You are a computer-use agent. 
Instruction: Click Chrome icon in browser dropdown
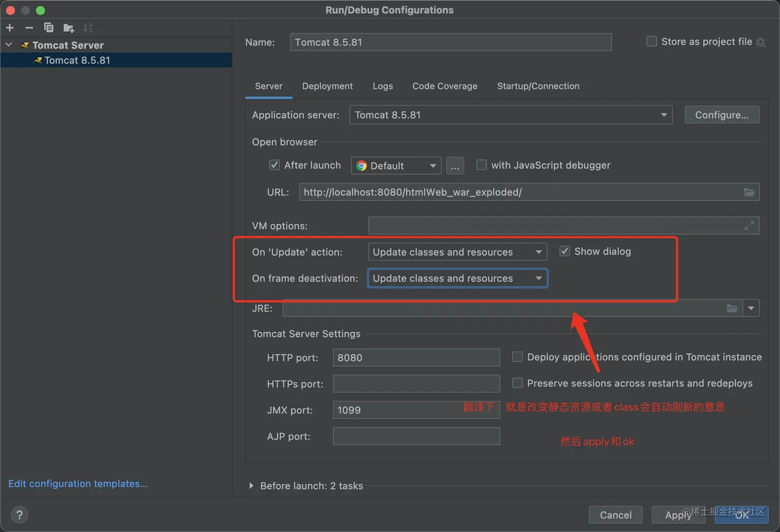[362, 165]
